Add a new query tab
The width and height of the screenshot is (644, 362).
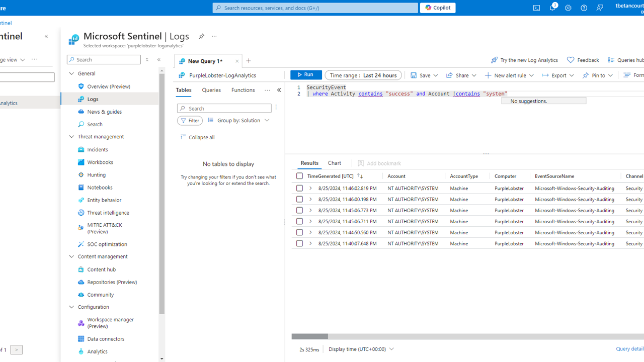pyautogui.click(x=249, y=61)
